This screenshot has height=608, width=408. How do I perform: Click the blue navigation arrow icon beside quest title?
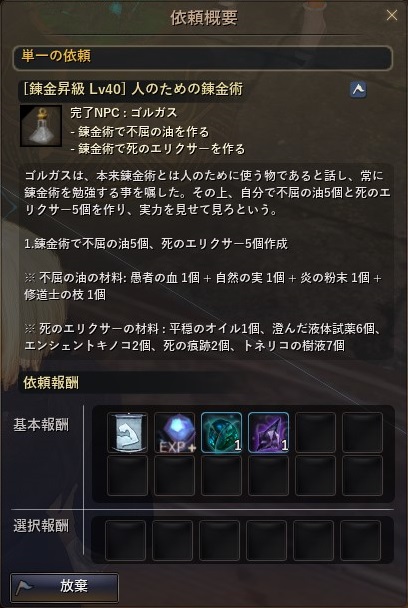tap(358, 90)
